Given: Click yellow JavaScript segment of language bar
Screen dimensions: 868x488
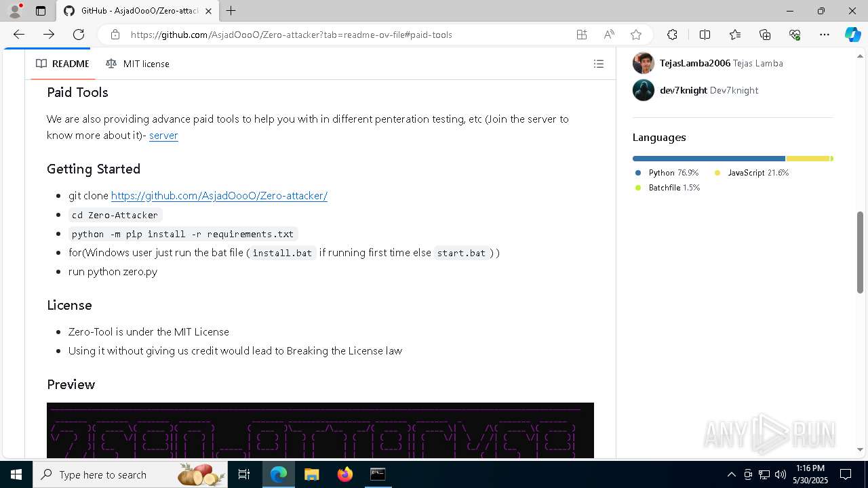Looking at the screenshot, I should tap(808, 159).
